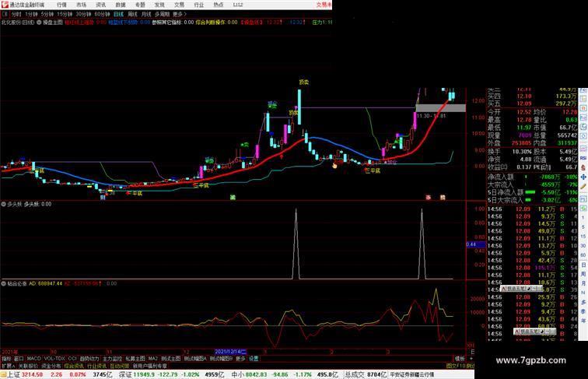This screenshot has height=379, width=588.
Task: Click the 5-minute period button in sidebar
Action: click(583, 227)
